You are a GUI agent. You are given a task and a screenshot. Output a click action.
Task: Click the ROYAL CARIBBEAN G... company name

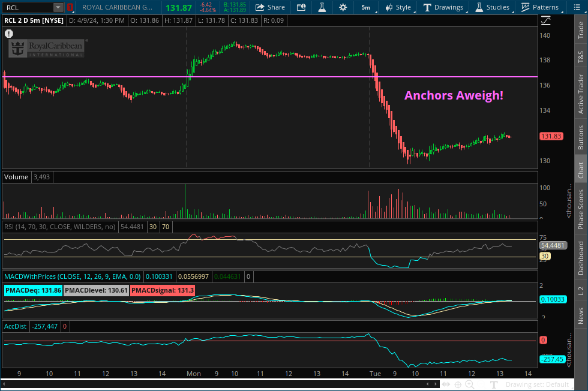coord(118,7)
